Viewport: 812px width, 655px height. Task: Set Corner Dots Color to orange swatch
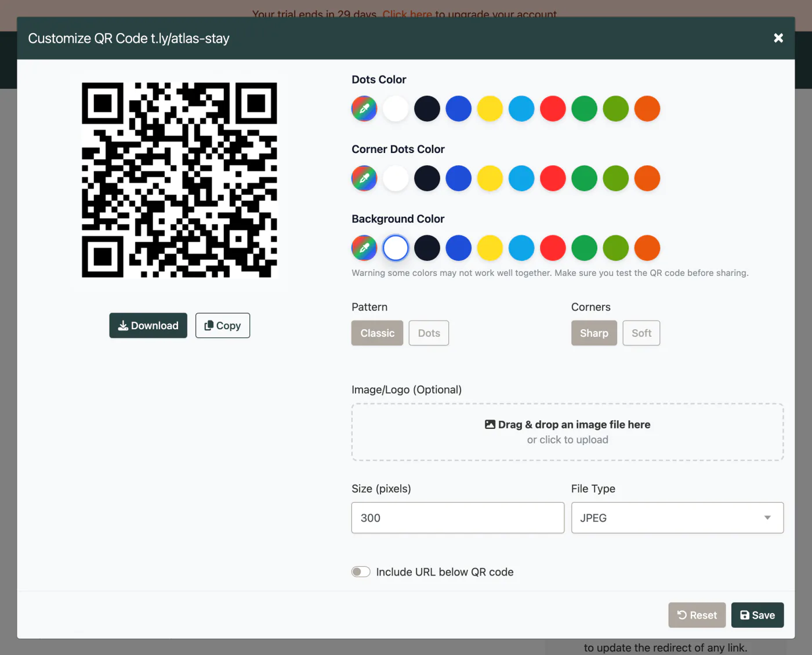point(647,179)
